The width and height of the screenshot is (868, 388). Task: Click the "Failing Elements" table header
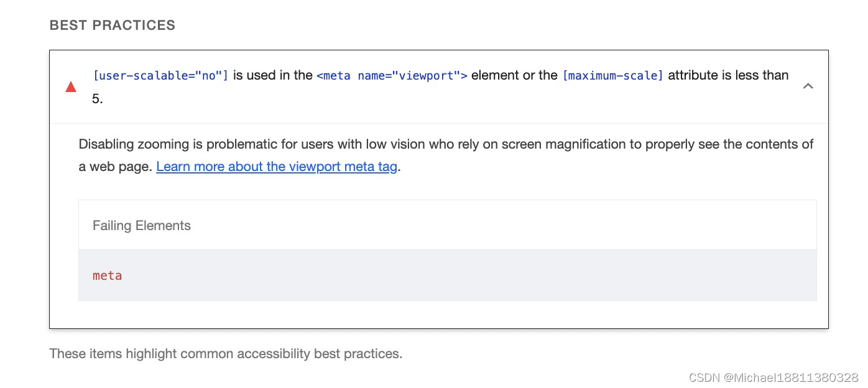click(x=142, y=226)
